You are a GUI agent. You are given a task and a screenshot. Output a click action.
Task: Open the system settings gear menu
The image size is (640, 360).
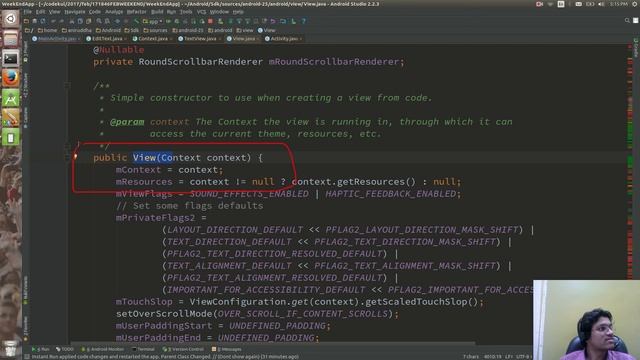pyautogui.click(x=636, y=4)
